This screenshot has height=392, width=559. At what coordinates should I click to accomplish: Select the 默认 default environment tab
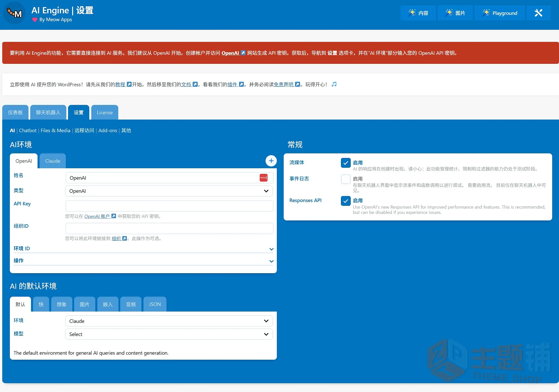pyautogui.click(x=20, y=304)
